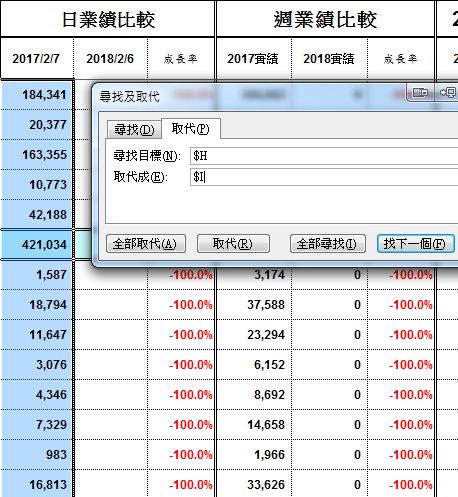458x497 pixels.
Task: Select daily -100.0% cell in the 1,587 row
Action: tap(181, 276)
